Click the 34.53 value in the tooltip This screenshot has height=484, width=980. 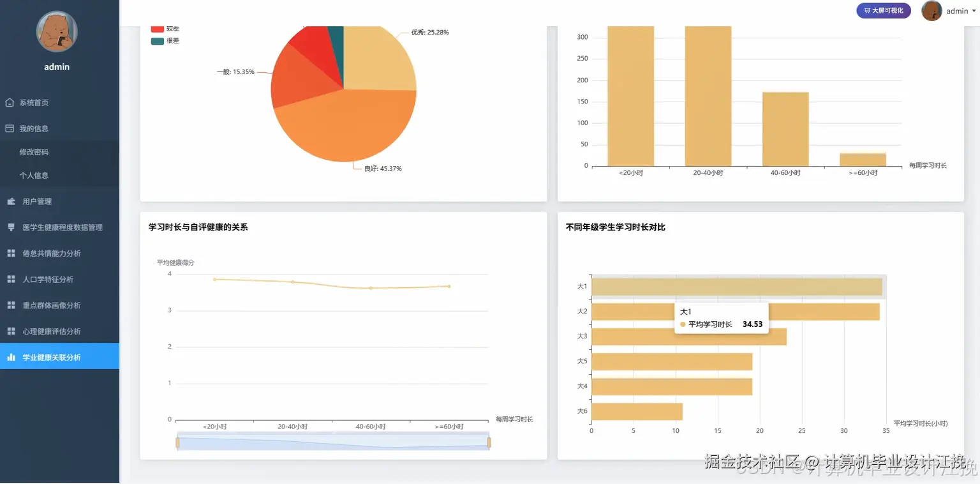pyautogui.click(x=753, y=324)
